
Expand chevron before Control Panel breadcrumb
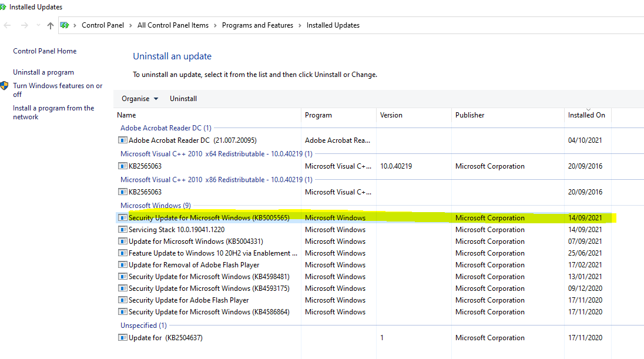coord(75,25)
